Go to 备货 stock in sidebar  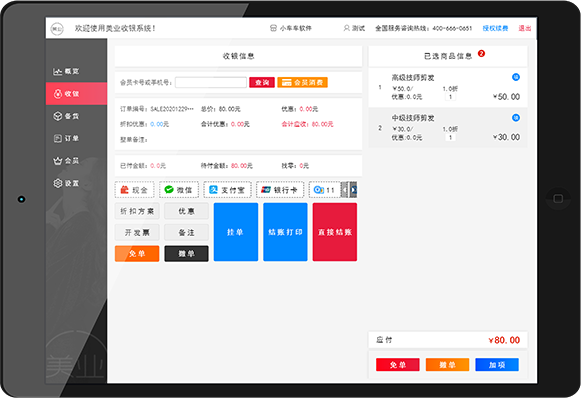point(76,116)
